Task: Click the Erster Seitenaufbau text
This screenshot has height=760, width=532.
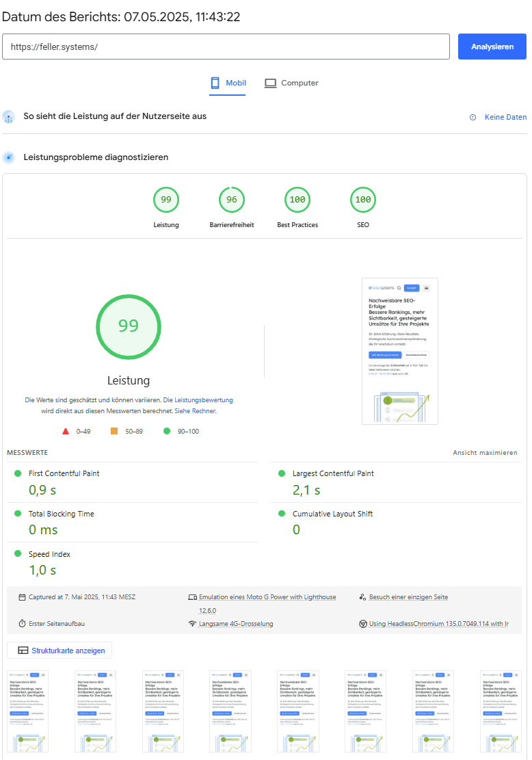Action: tap(57, 624)
